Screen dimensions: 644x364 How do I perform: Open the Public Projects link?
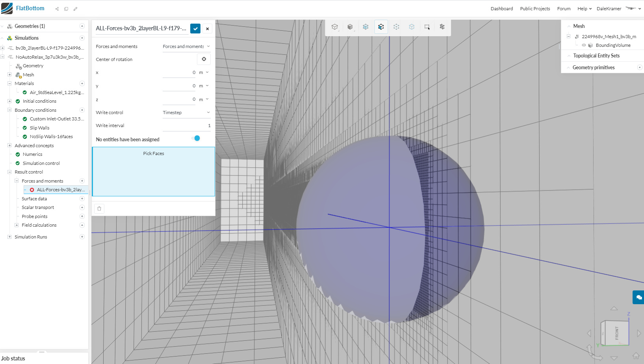[535, 9]
